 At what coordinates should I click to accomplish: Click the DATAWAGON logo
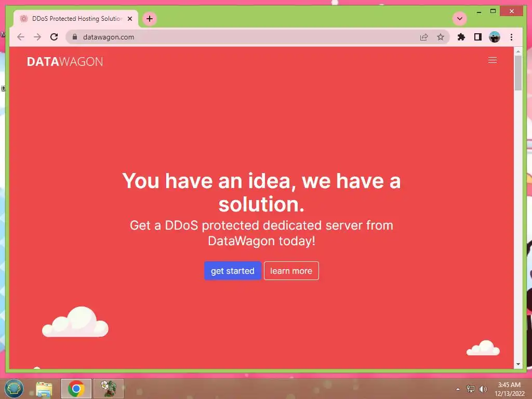click(x=65, y=61)
